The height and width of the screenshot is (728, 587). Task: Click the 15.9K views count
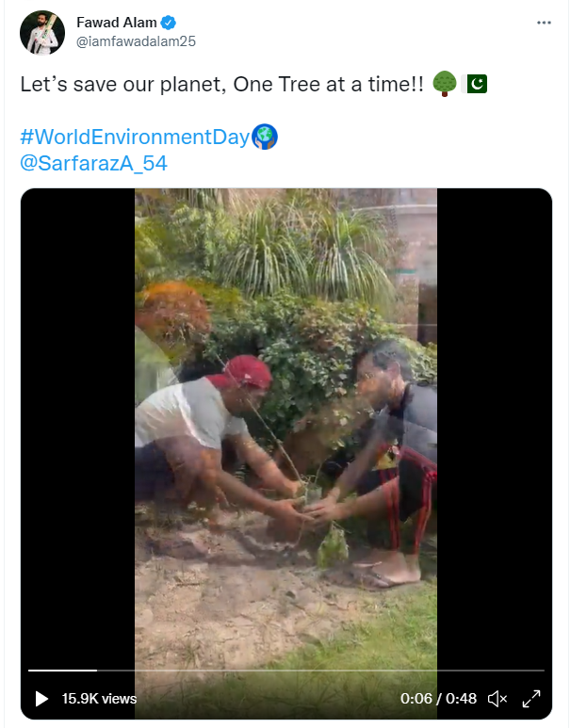coord(99,699)
